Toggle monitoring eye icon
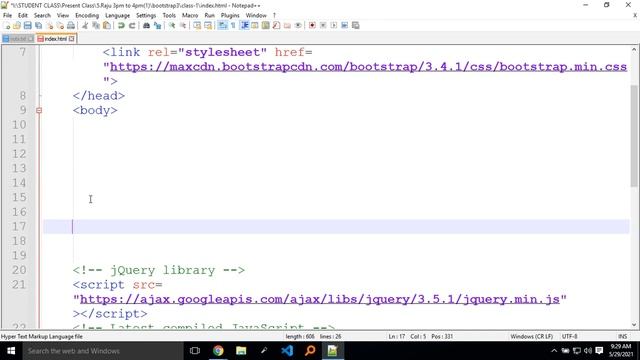 tap(298, 25)
